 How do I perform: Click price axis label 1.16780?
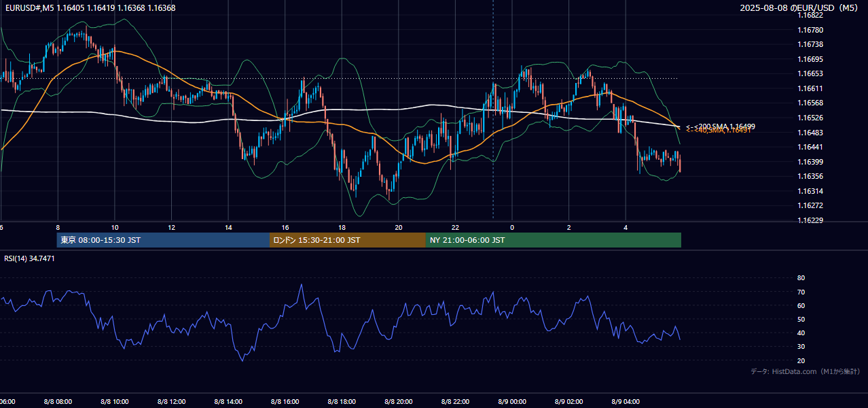[x=810, y=30]
